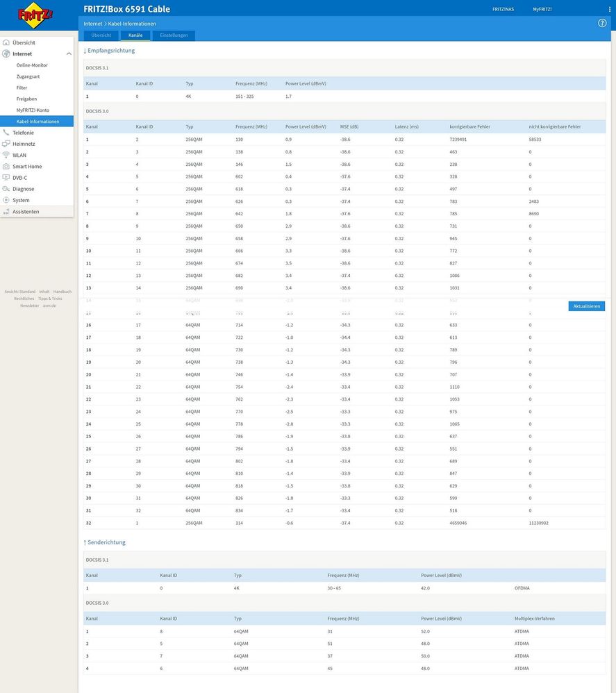Click the Internet globe icon
The height and width of the screenshot is (693, 616).
[x=6, y=54]
